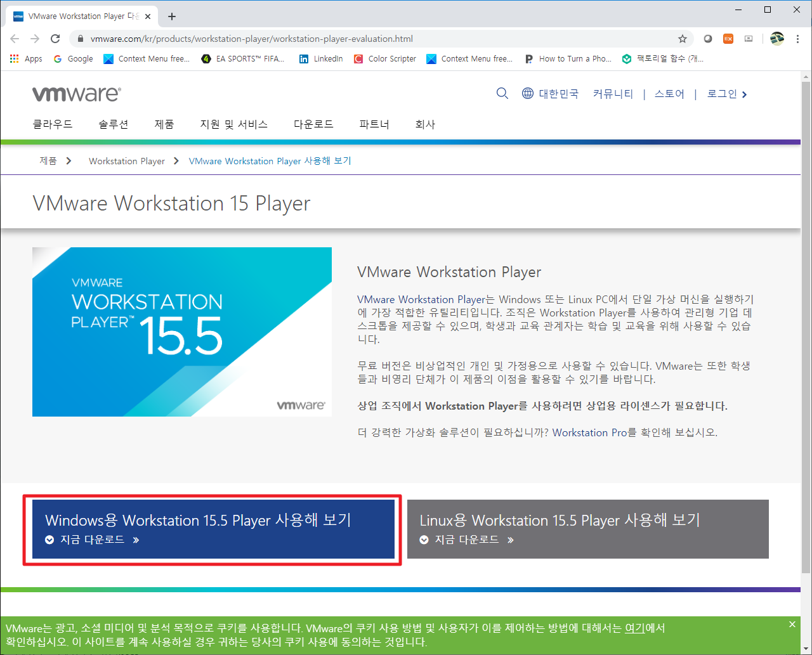Open the 스토어 link

coord(669,94)
